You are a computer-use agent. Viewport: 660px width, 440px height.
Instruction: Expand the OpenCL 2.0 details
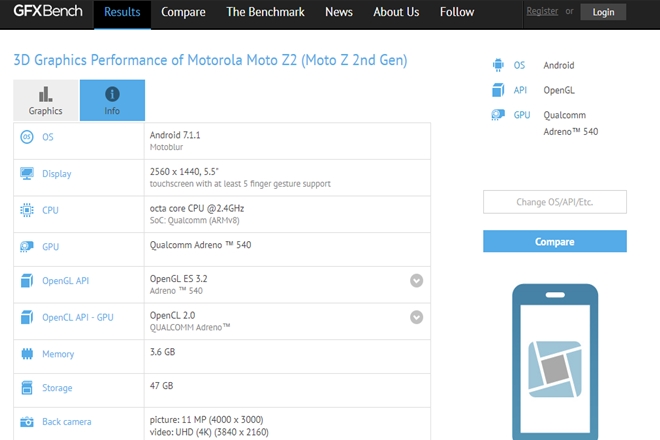[x=416, y=317]
